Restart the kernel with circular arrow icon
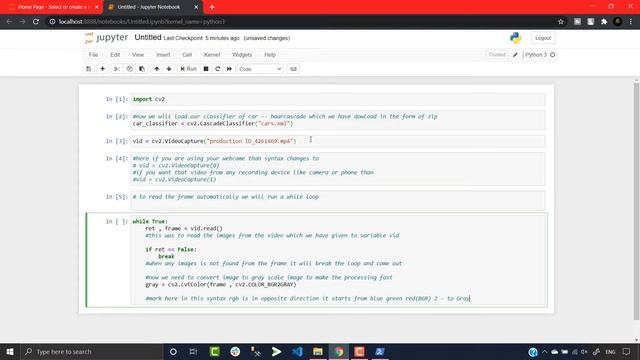Viewport: 640px width, 360px height. point(218,69)
